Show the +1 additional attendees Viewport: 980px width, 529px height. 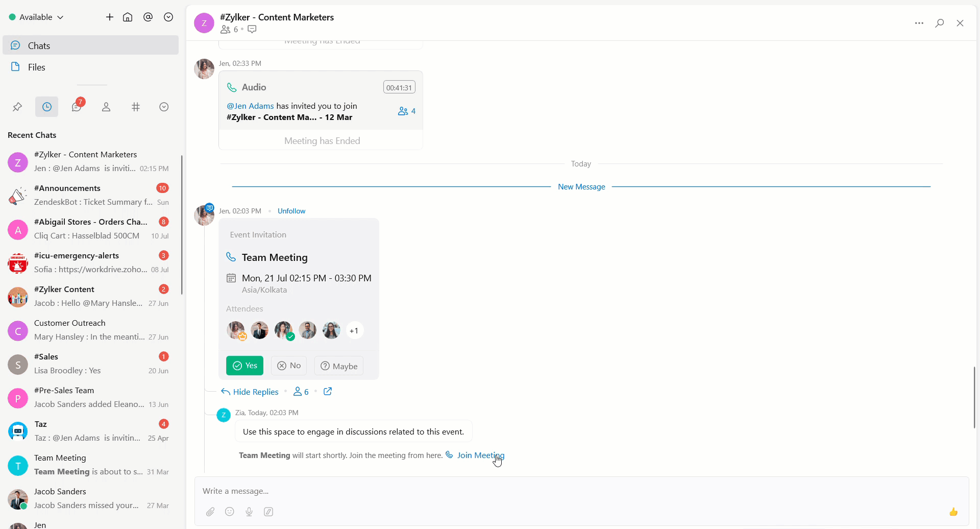click(354, 331)
